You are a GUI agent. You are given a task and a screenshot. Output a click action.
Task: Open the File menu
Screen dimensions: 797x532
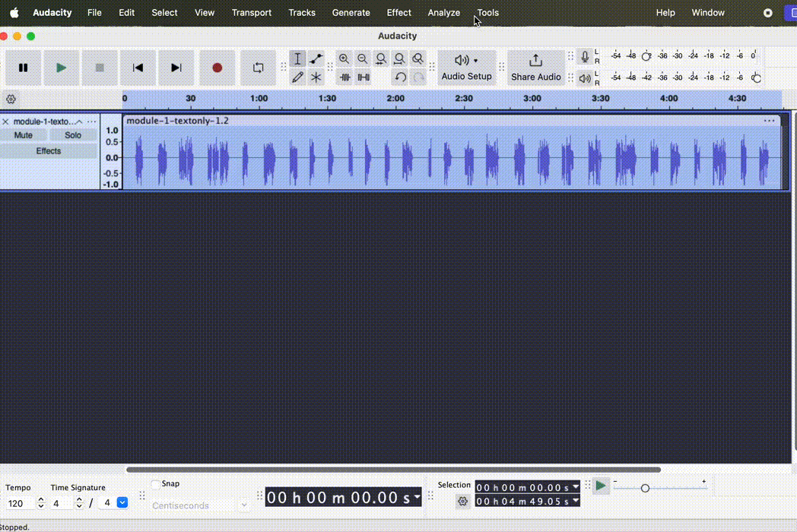point(94,13)
